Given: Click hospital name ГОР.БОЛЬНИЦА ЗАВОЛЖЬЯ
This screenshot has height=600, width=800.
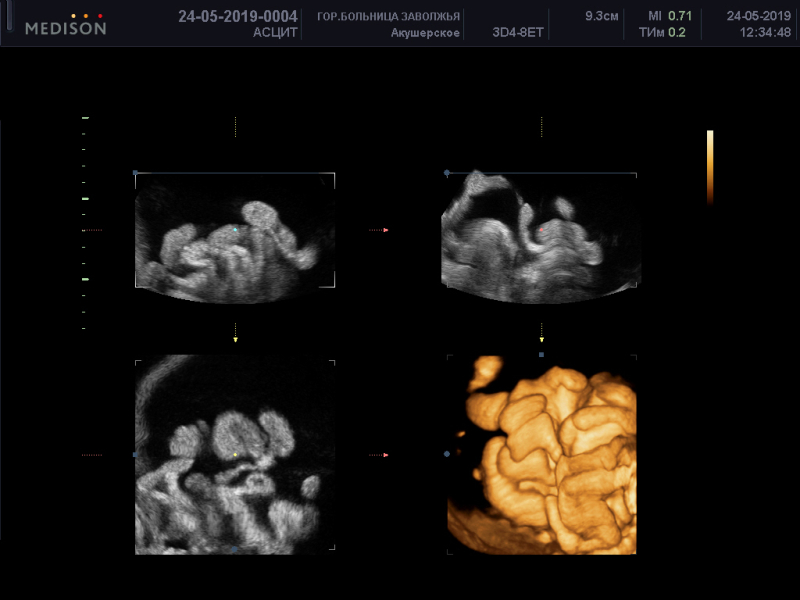Looking at the screenshot, I should pos(388,16).
